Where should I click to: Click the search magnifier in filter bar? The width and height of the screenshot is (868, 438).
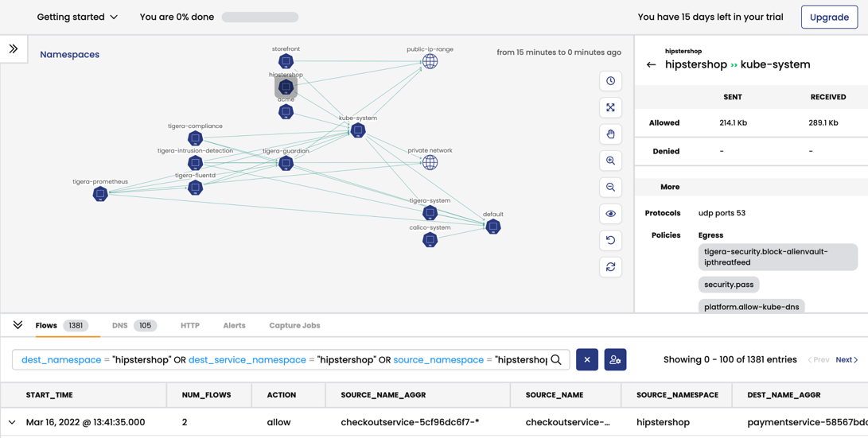pyautogui.click(x=556, y=360)
